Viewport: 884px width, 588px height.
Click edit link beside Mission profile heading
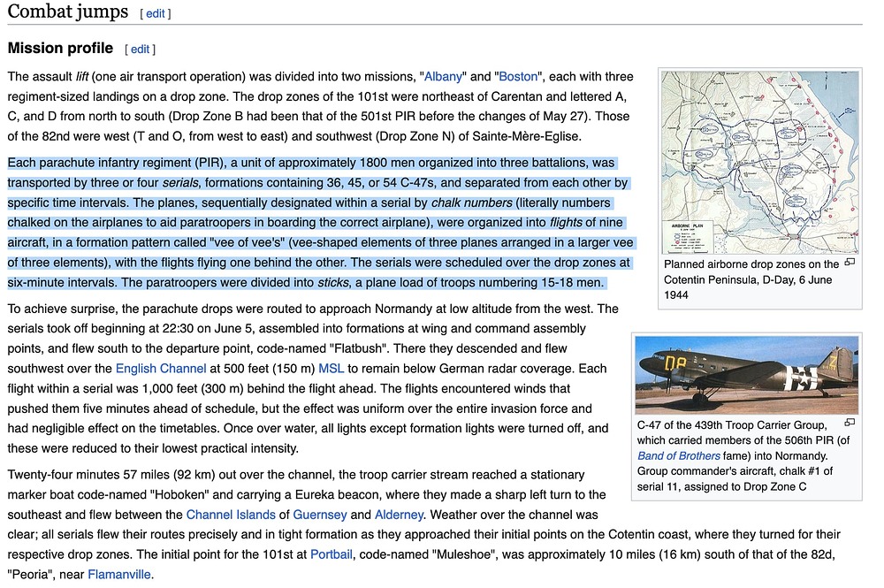coord(140,50)
